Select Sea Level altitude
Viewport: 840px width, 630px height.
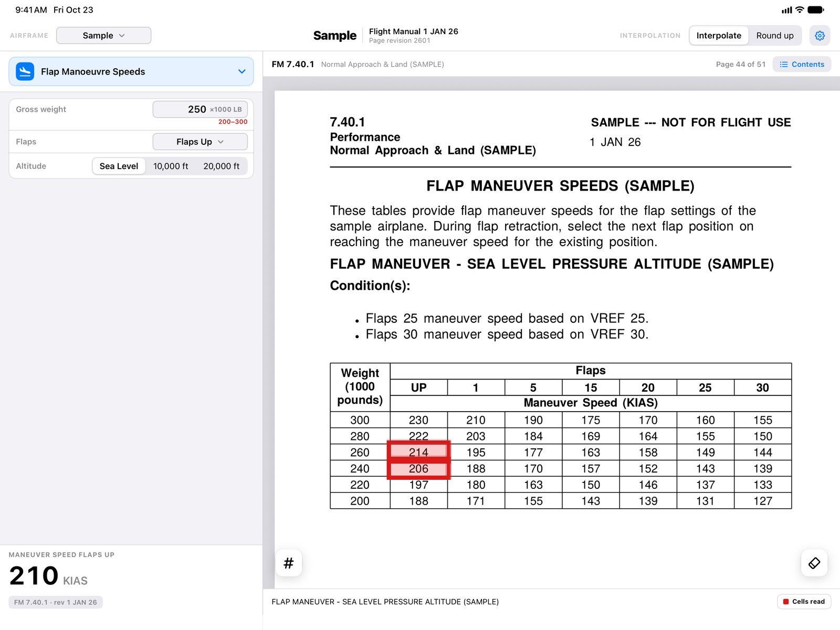(x=119, y=166)
